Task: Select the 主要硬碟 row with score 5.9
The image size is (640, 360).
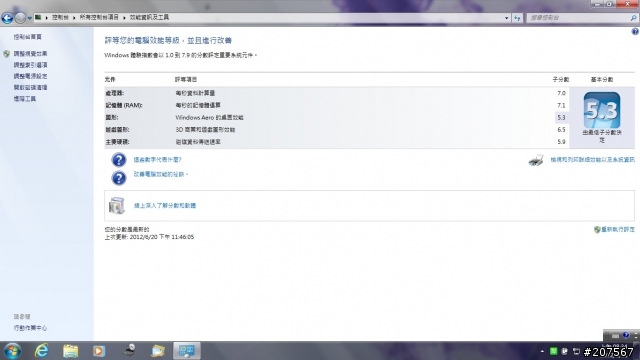Action: (337, 142)
